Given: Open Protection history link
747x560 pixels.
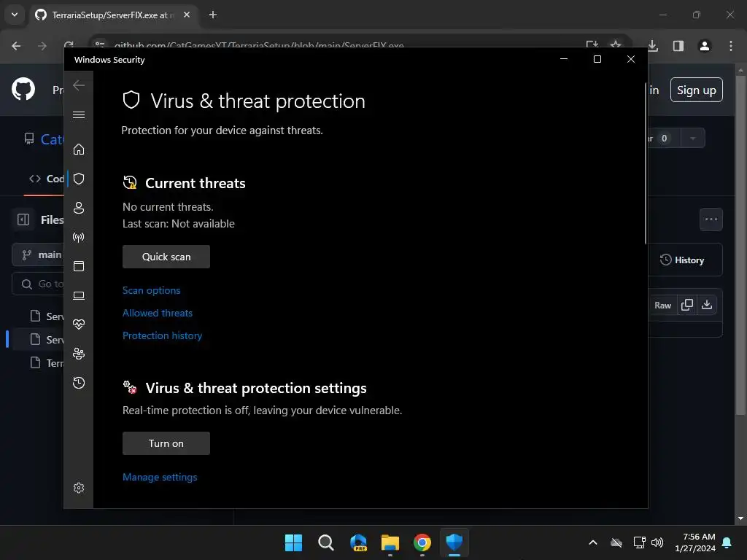Looking at the screenshot, I should point(163,335).
